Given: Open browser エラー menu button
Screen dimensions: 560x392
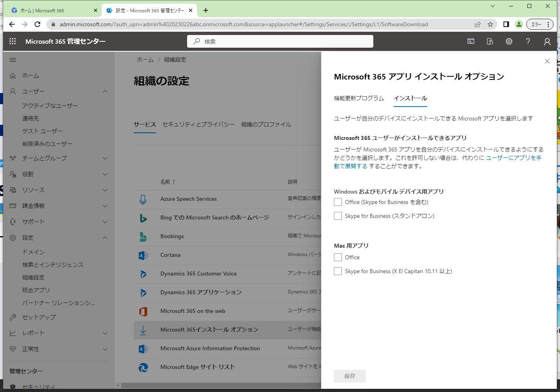Looking at the screenshot, I should click(540, 24).
